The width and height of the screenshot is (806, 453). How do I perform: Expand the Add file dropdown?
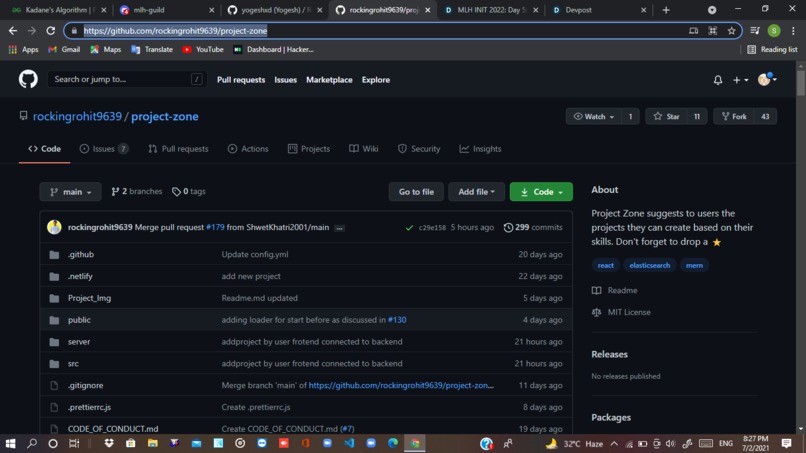point(477,192)
